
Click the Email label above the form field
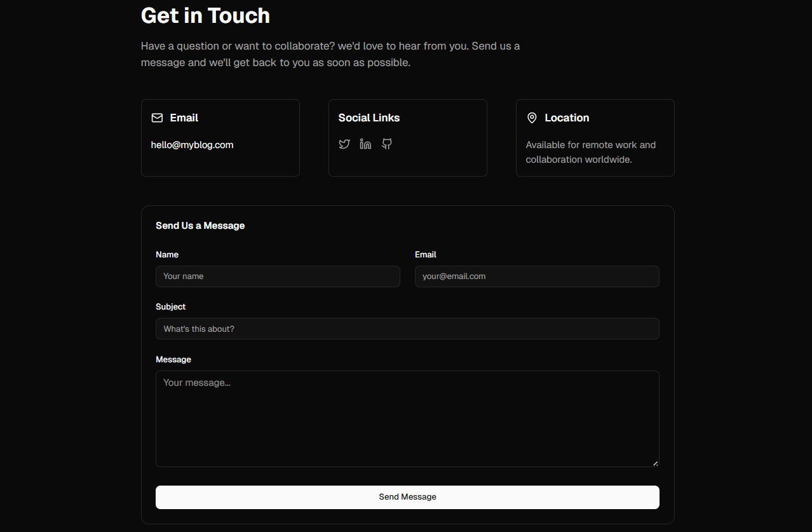(426, 254)
